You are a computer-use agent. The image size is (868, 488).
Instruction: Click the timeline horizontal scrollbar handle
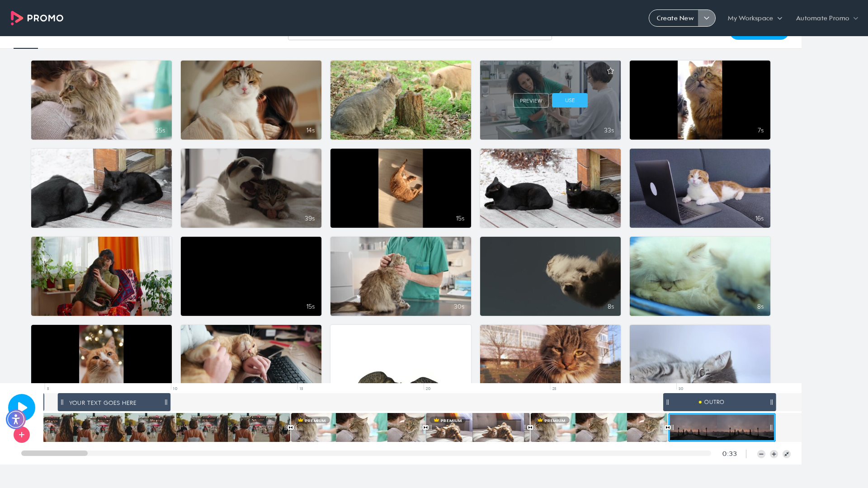point(54,453)
